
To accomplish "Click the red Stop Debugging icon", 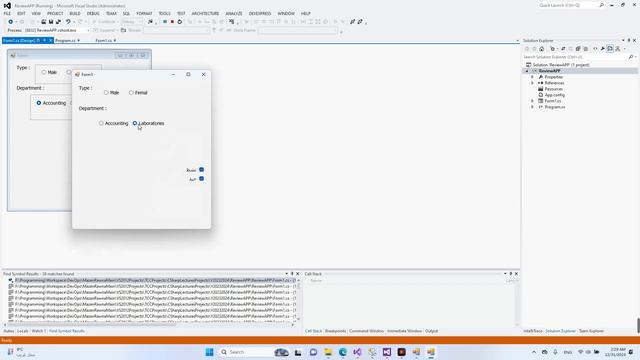I will 172,22.
